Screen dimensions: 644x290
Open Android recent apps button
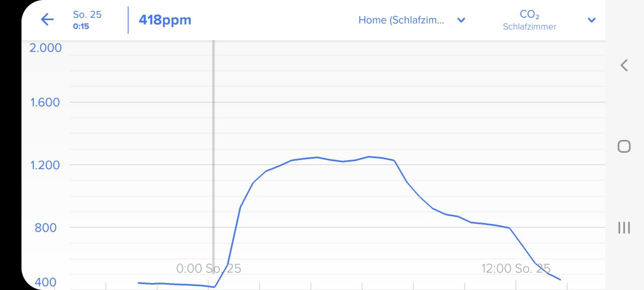624,228
